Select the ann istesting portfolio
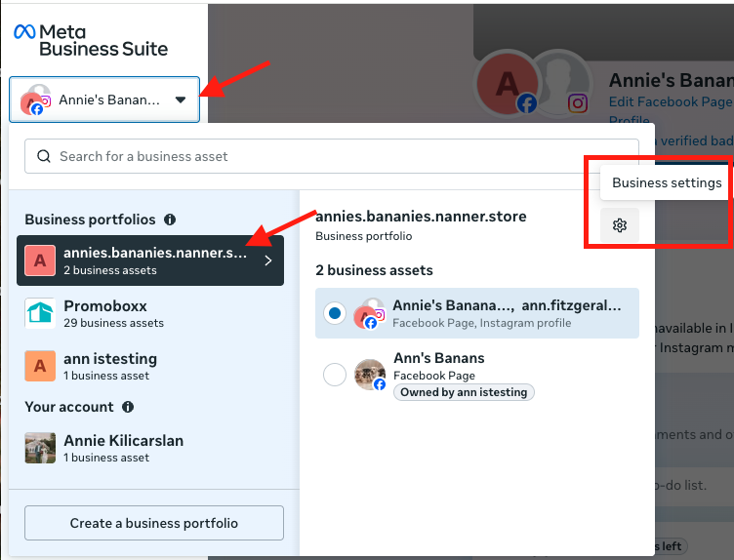734x560 pixels. click(x=149, y=366)
